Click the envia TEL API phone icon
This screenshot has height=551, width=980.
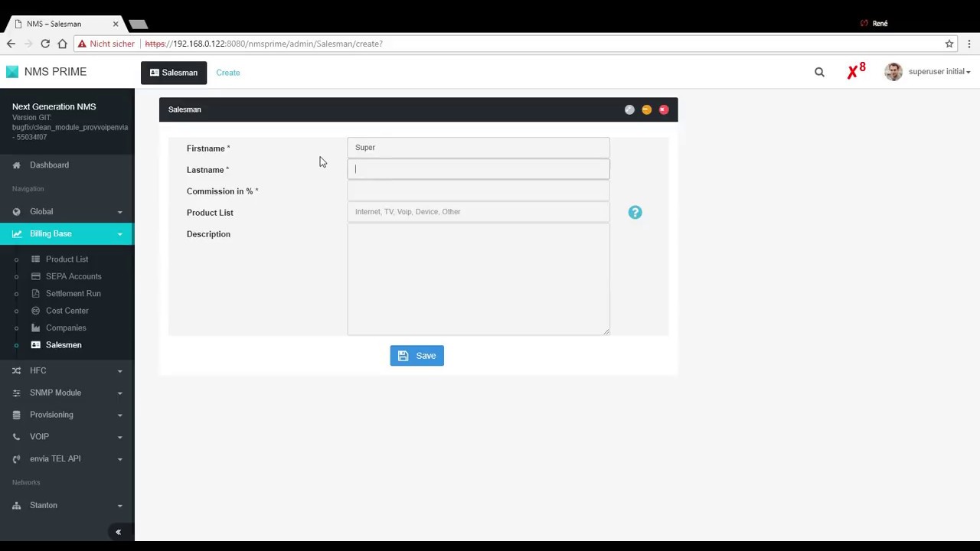(17, 459)
